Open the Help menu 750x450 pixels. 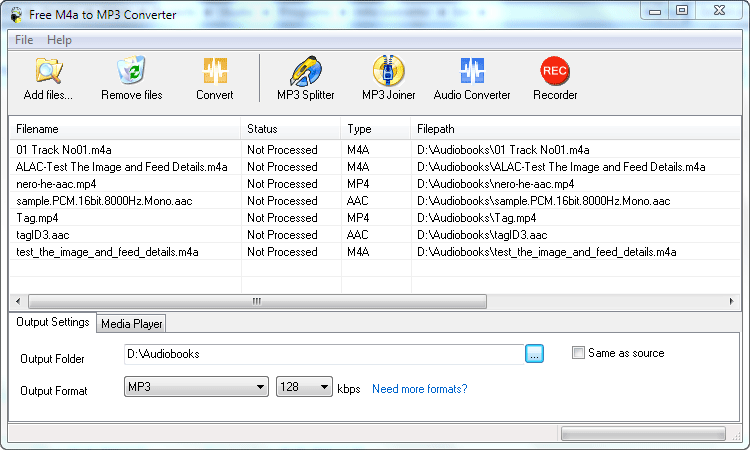[59, 40]
